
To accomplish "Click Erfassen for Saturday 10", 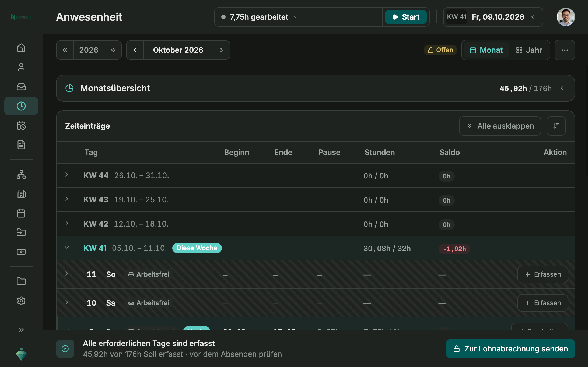I will click(x=543, y=303).
